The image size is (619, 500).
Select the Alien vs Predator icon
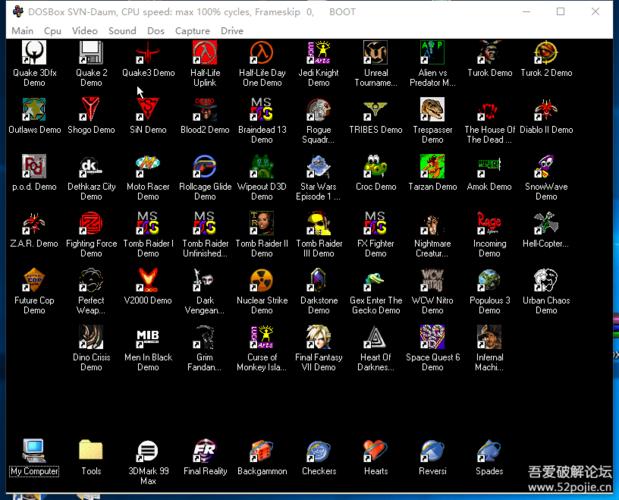432,53
